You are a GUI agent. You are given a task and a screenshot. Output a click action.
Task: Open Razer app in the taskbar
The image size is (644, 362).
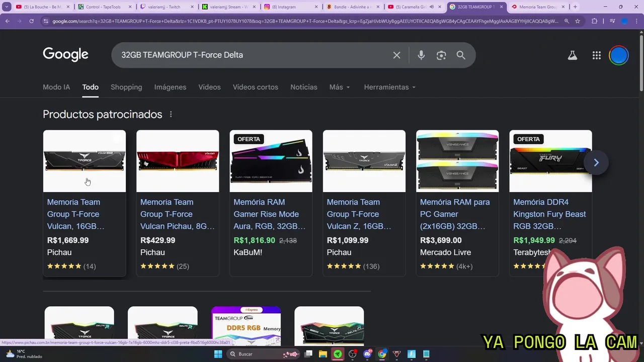(x=338, y=354)
